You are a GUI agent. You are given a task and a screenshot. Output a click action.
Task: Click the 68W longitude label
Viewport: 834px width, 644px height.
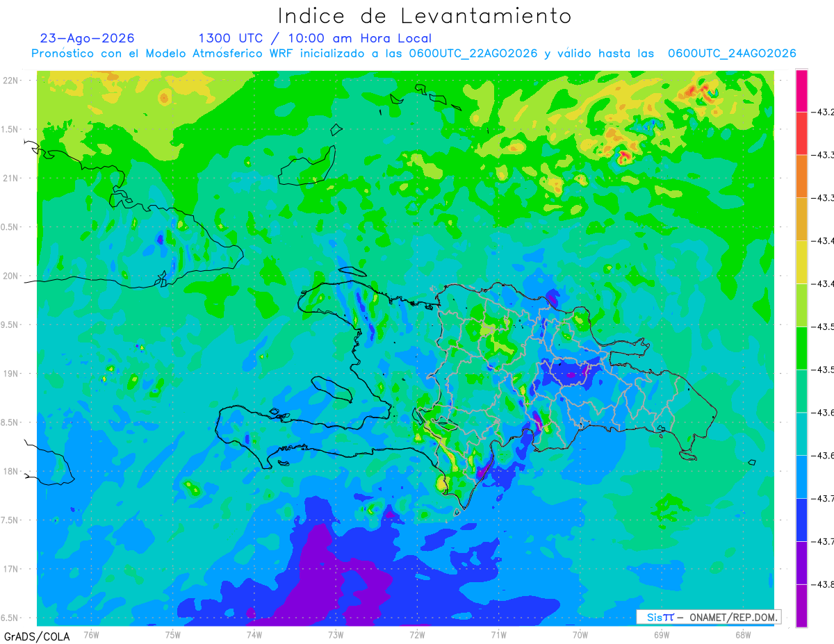click(x=743, y=634)
